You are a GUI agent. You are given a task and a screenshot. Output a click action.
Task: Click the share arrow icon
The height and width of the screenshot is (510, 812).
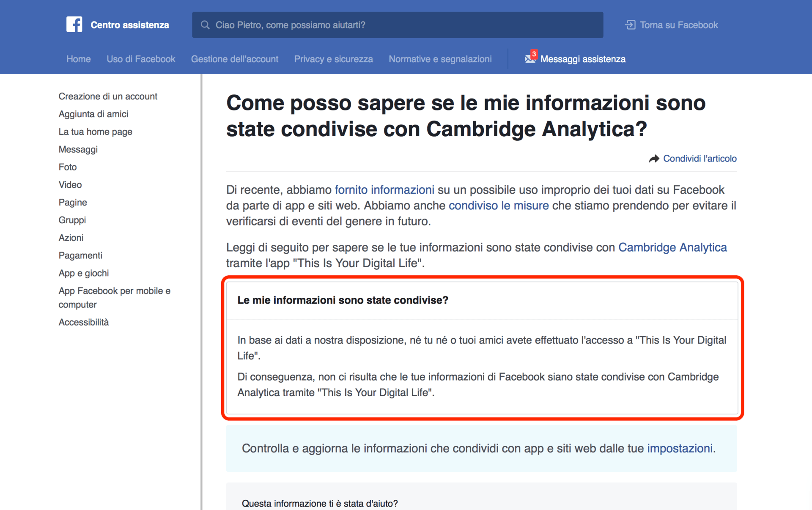(654, 159)
